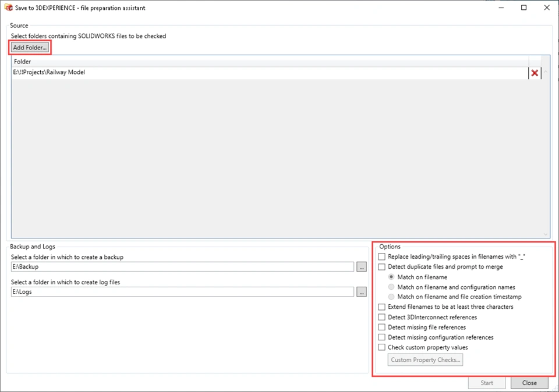Screen dimensions: 559x392
Task: Click the backup folder path field E:\Backup
Action: [x=182, y=267]
